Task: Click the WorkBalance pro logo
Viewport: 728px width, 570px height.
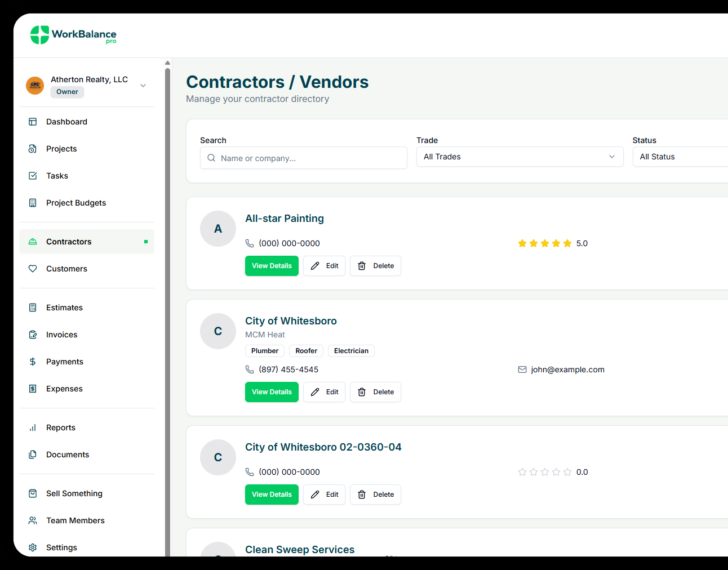Action: (x=73, y=35)
